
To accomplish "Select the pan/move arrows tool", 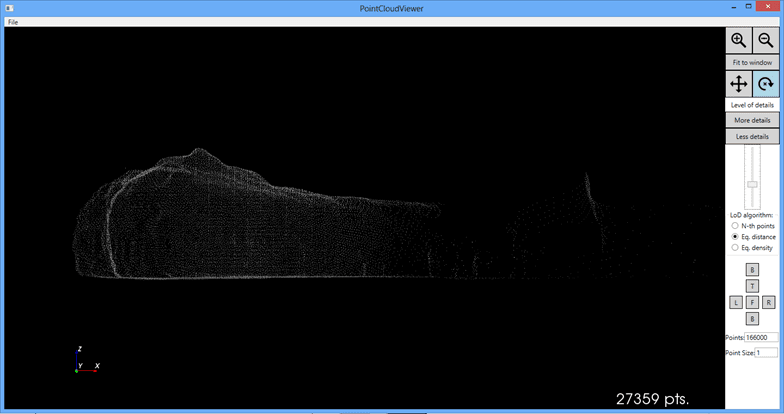I will click(x=738, y=84).
